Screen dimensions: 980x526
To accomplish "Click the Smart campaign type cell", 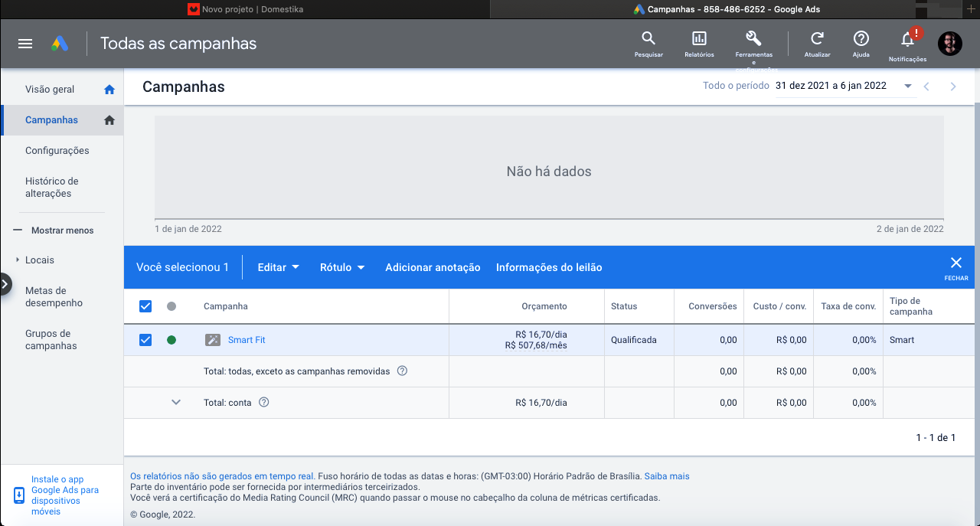I will click(x=902, y=340).
